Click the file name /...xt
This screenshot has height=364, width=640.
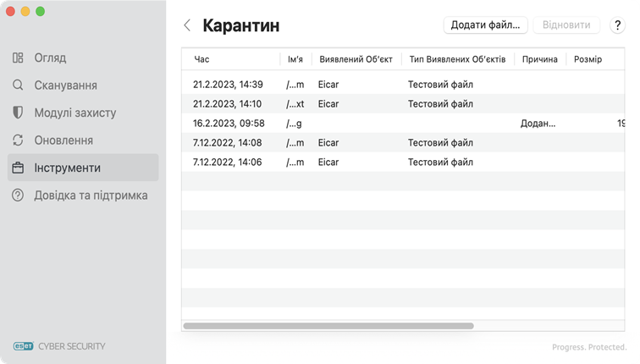point(295,104)
